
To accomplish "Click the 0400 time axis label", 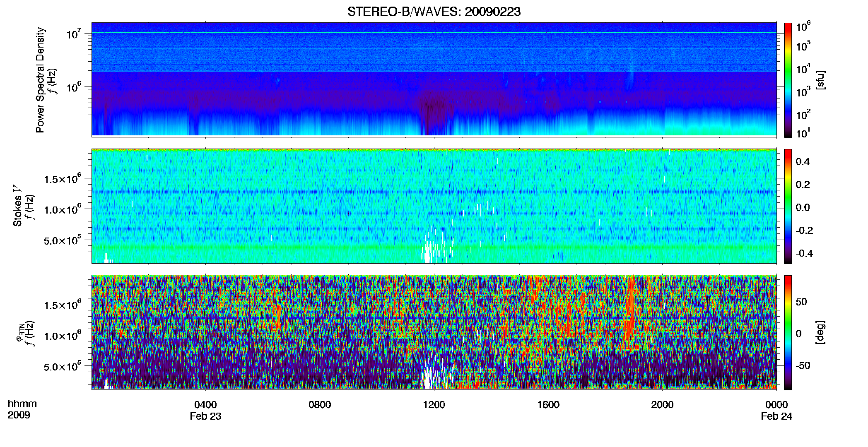I will [x=205, y=404].
